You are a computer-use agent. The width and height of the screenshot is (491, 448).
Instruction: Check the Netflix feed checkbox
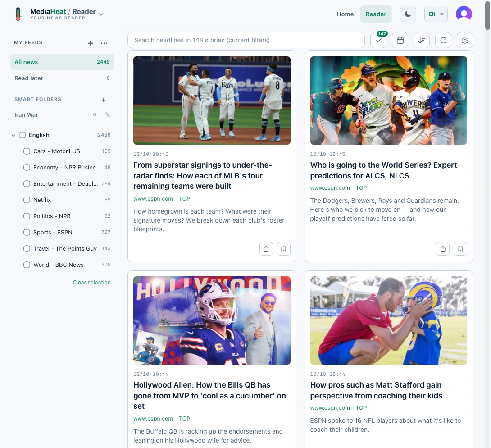coord(27,200)
